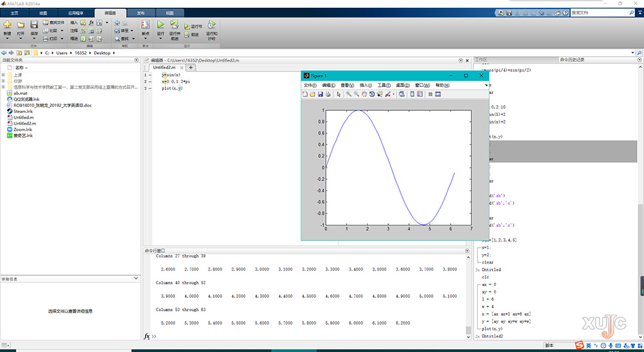Viewport: 644px width, 352px height.
Task: Select the zoom in tool in Figure 1
Action: pos(348,94)
